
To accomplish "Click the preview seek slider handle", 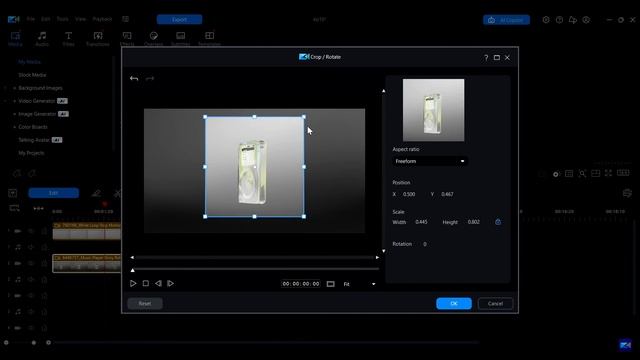I will (133, 270).
